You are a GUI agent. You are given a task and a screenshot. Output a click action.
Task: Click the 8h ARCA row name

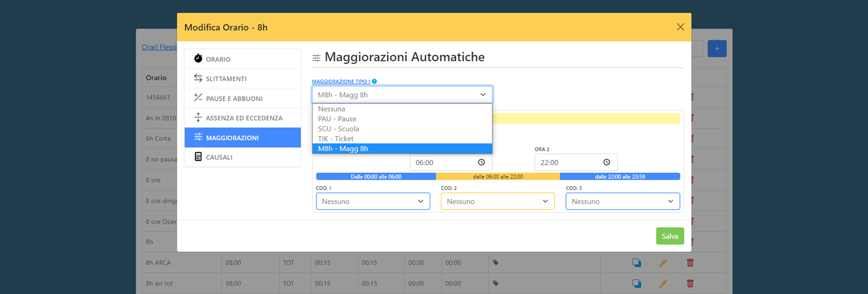point(159,263)
